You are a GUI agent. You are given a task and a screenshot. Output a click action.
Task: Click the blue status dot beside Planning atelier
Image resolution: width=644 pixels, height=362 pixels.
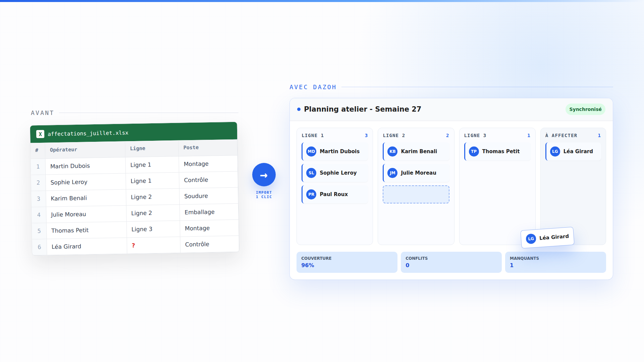pyautogui.click(x=299, y=109)
